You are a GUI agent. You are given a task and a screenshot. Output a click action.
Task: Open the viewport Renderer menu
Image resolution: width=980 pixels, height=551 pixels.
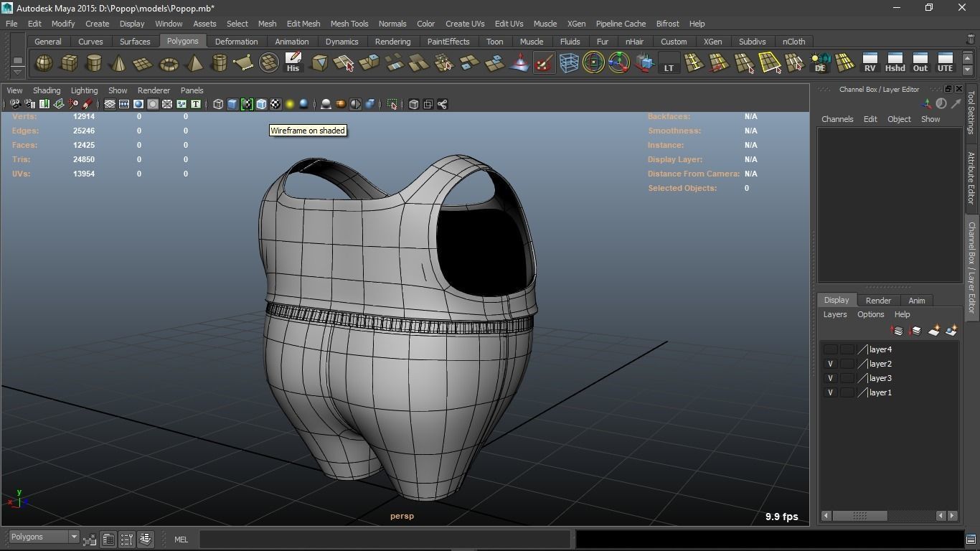154,90
